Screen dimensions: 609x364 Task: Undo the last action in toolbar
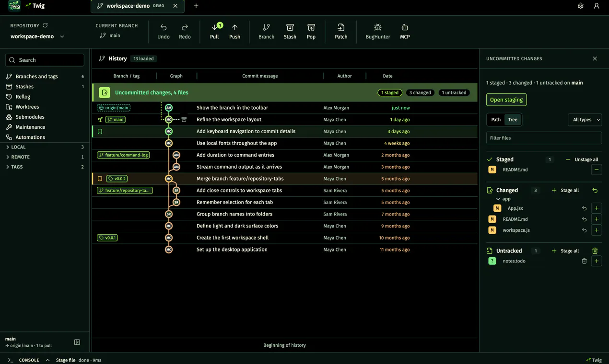(163, 32)
